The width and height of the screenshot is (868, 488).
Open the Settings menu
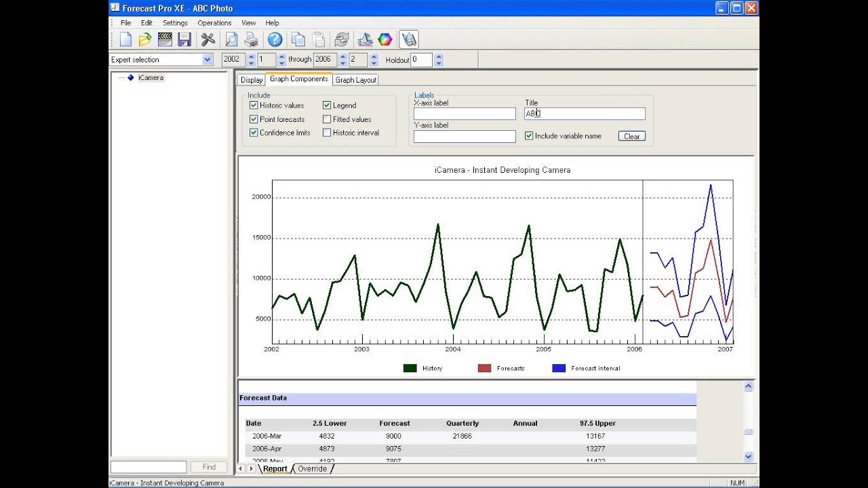(175, 23)
